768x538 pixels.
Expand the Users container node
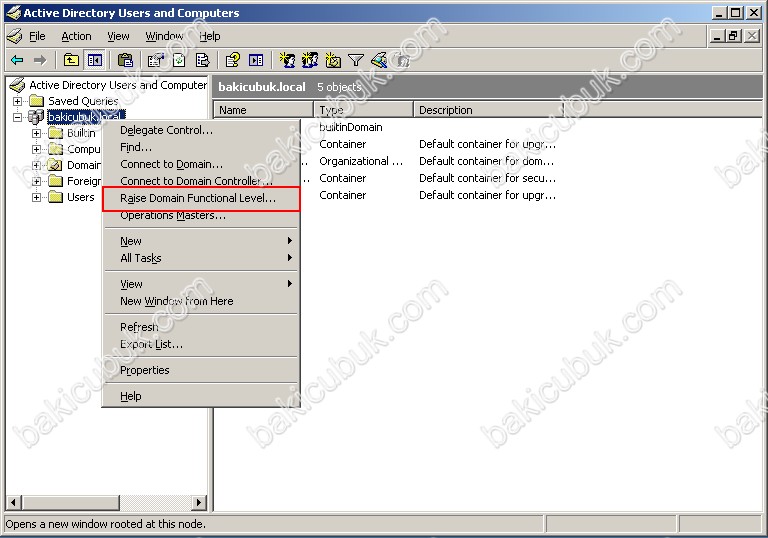tap(36, 197)
